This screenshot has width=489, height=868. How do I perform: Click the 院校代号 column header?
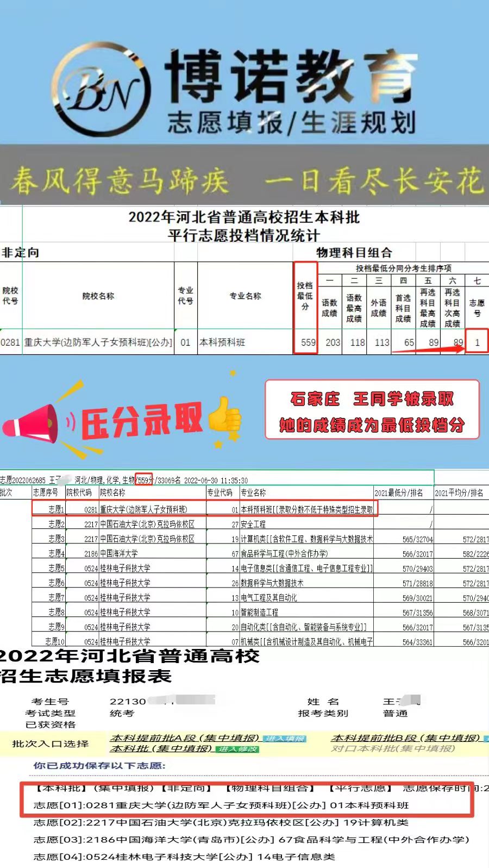[x=10, y=296]
